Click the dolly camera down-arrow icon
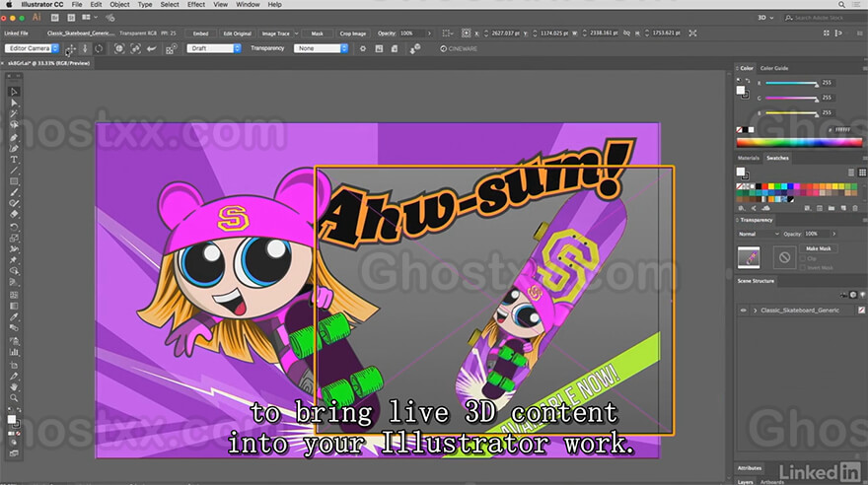This screenshot has height=485, width=868. click(85, 48)
